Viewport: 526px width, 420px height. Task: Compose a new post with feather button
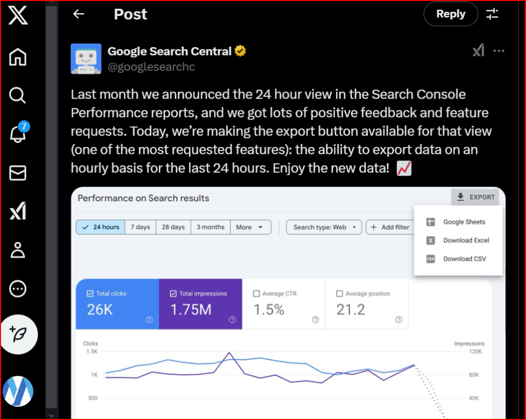click(x=19, y=334)
